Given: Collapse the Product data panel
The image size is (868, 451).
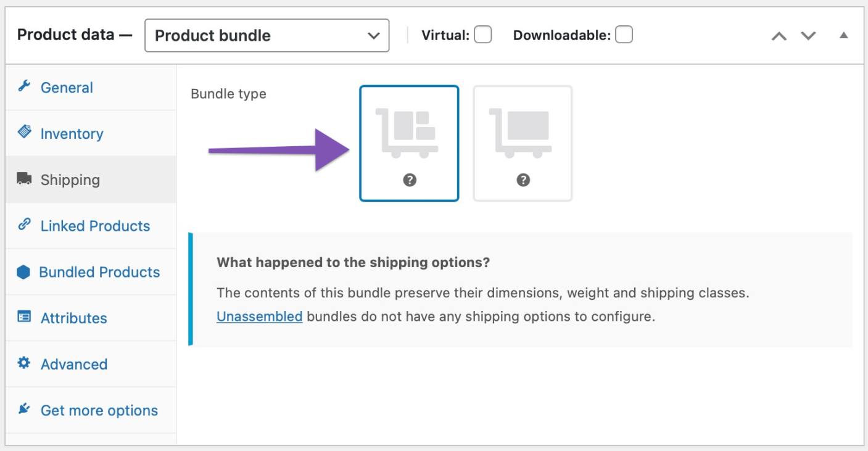Looking at the screenshot, I should (845, 35).
